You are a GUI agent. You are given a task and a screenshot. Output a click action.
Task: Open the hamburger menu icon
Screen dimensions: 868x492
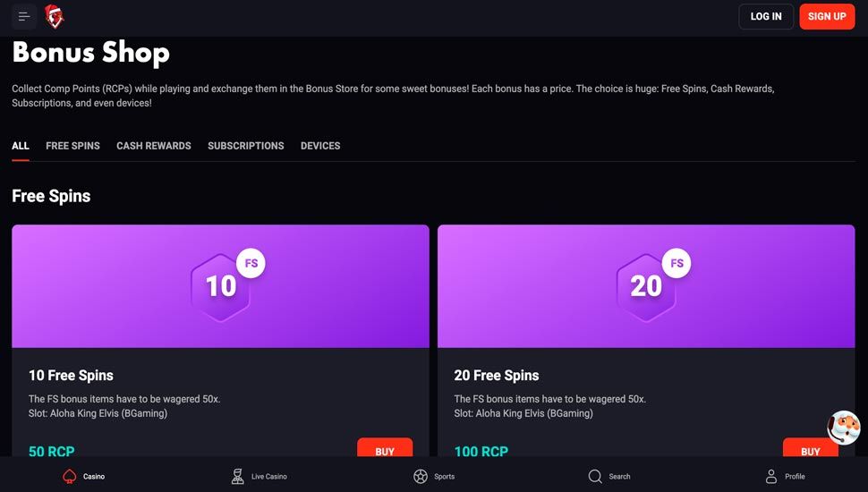coord(24,16)
